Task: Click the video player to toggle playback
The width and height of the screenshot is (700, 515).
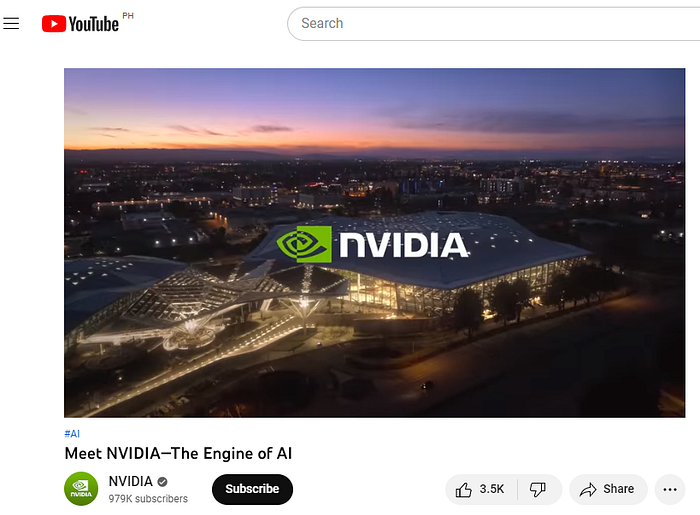Action: click(375, 243)
